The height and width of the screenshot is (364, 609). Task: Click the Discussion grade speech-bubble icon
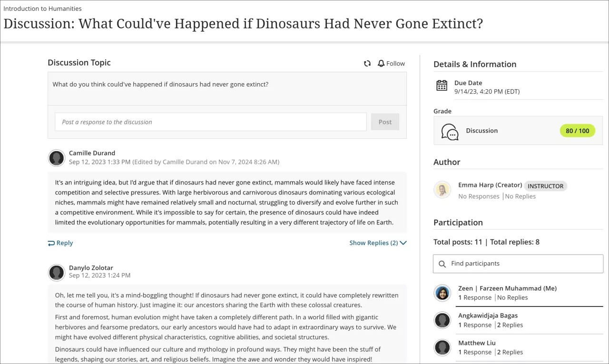pyautogui.click(x=450, y=131)
